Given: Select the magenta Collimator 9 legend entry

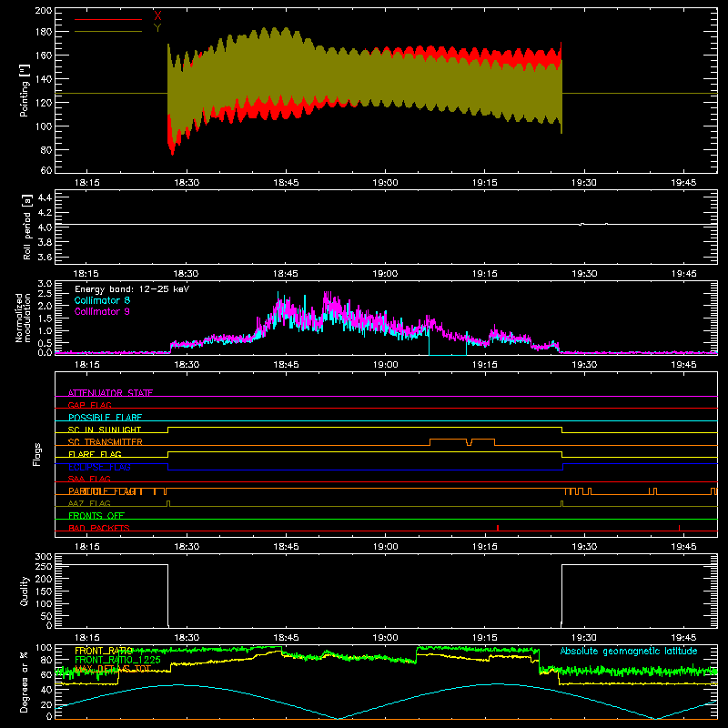Looking at the screenshot, I should click(102, 311).
